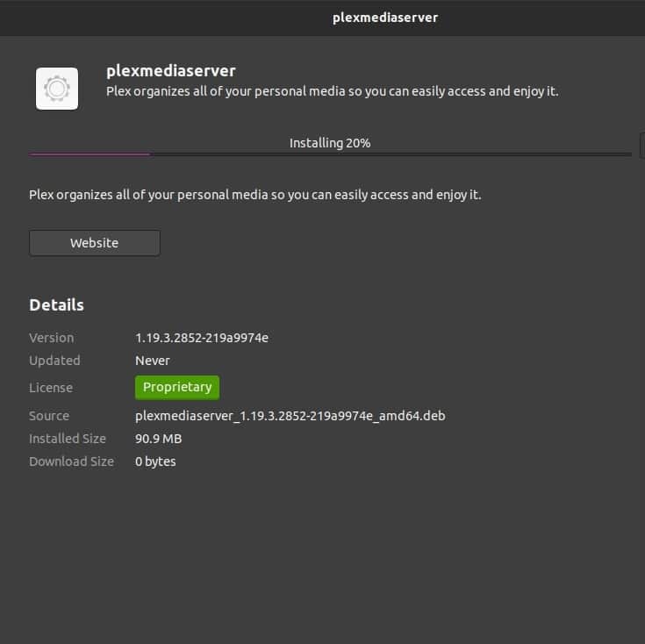The height and width of the screenshot is (644, 645).
Task: Click the 'Installing 20%' status text
Action: click(x=330, y=143)
